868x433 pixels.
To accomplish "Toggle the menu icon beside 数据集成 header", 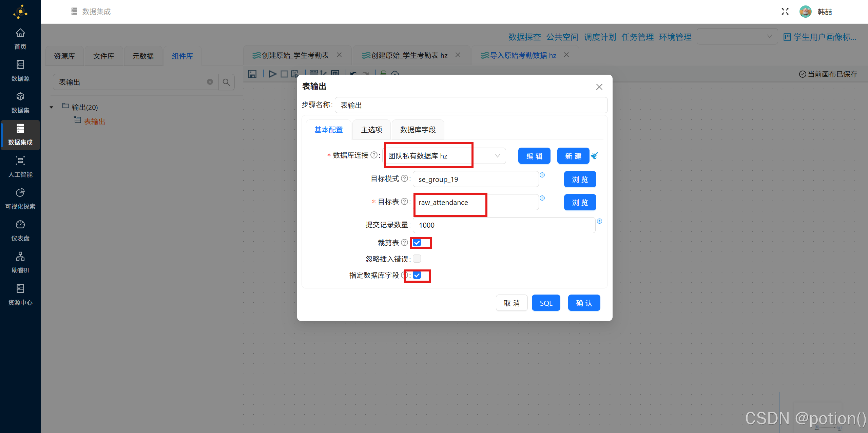I will (x=74, y=12).
